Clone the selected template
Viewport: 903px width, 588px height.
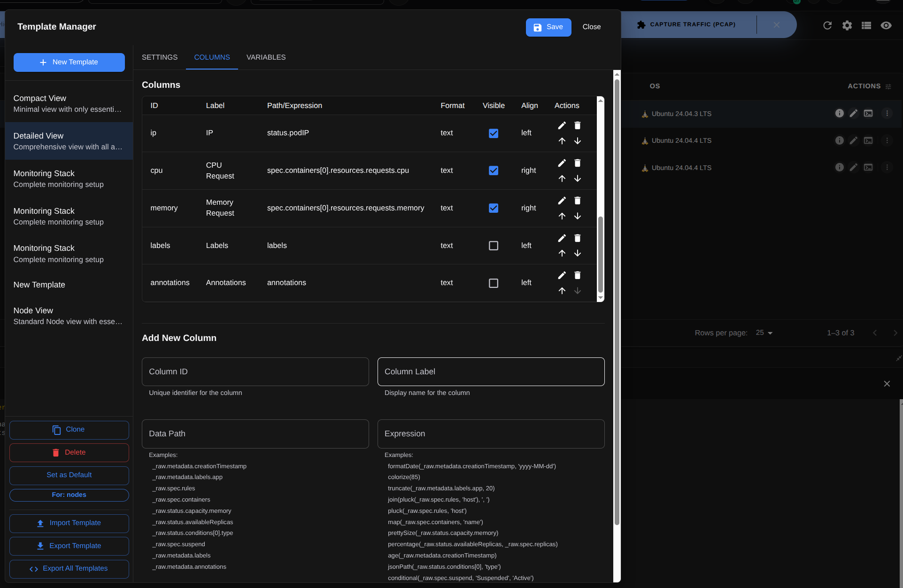coord(69,430)
